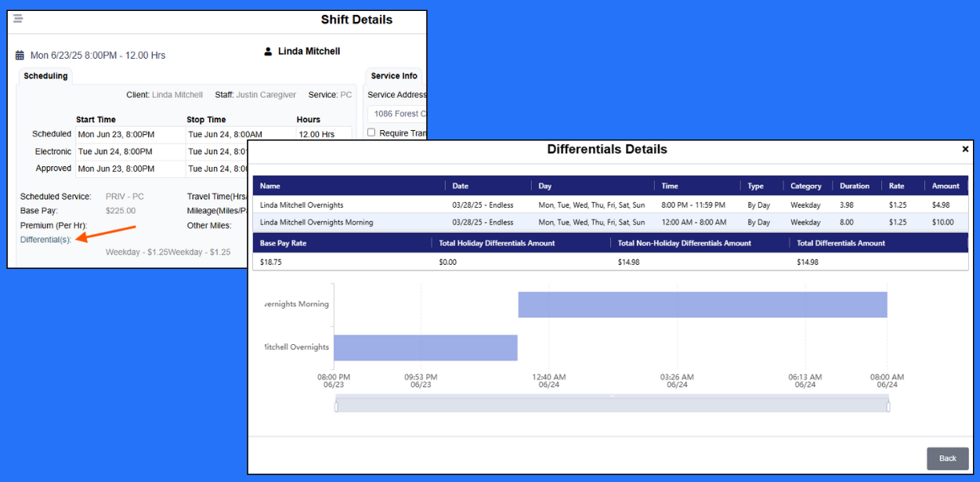
Task: Click the calendar icon beside the shift date
Action: [18, 55]
